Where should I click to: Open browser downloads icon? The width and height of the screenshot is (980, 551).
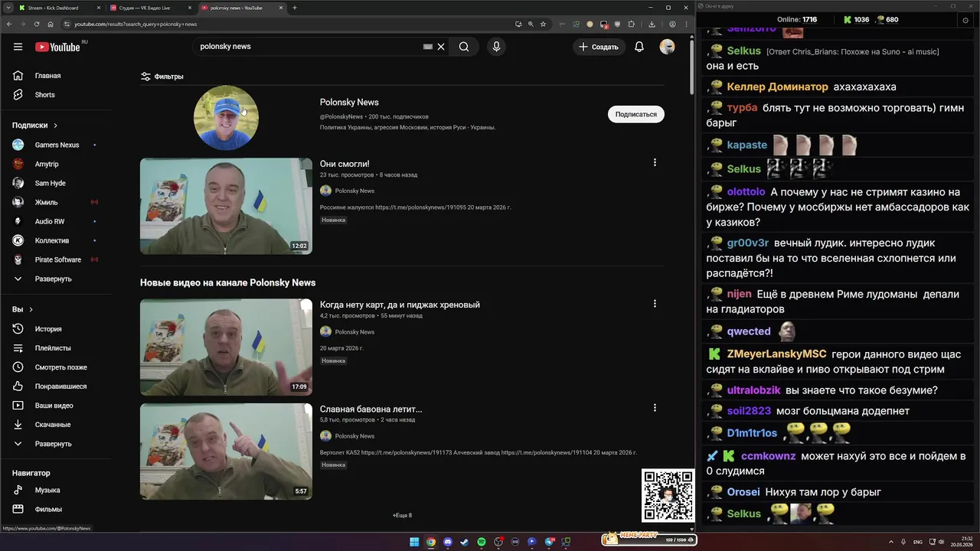point(652,24)
